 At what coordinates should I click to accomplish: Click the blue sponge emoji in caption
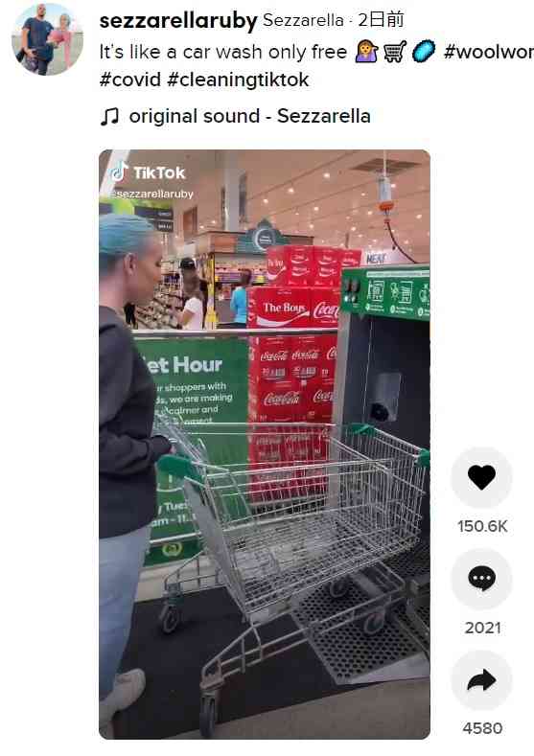424,51
